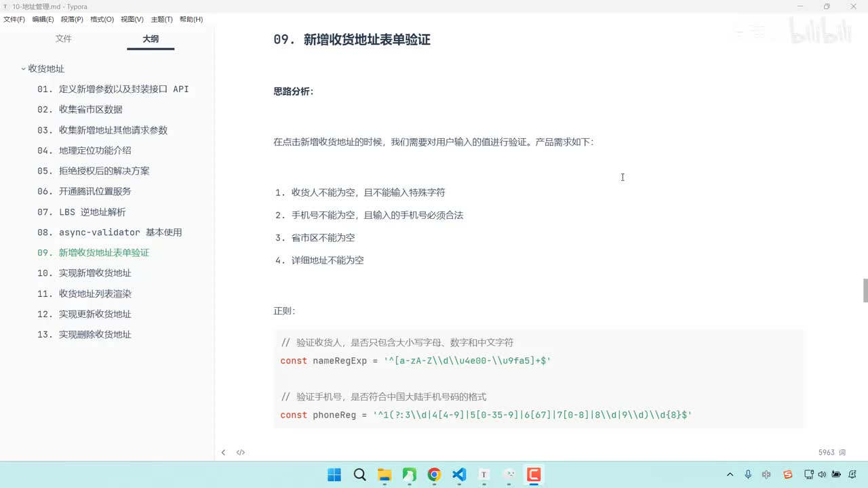
Task: Click the editor vertical scrollbar thumb
Action: point(865,291)
